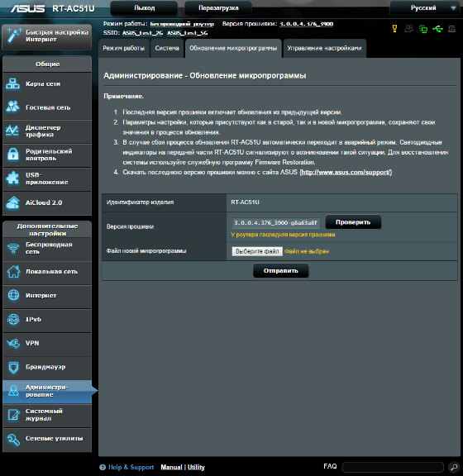Open Internet (Интернет) WAN settings
The width and height of the screenshot is (463, 476).
pyautogui.click(x=47, y=296)
